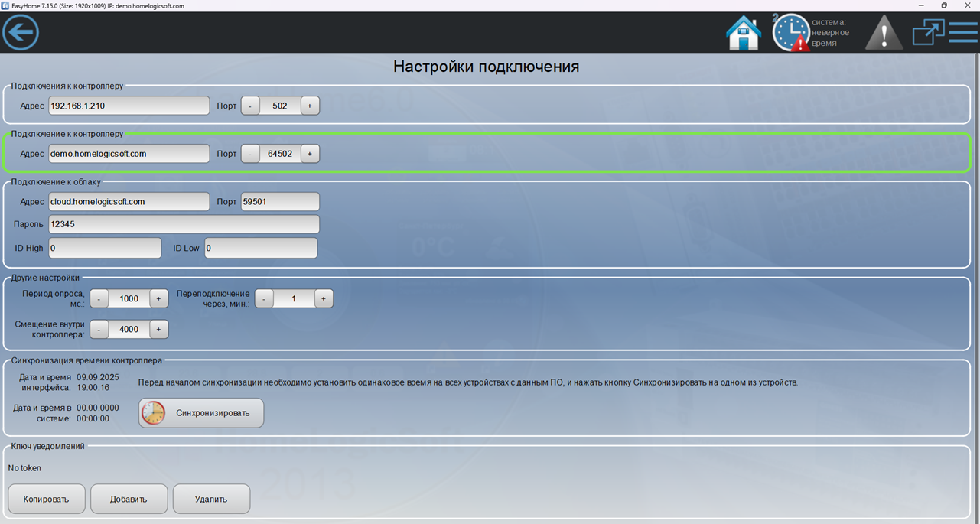This screenshot has height=524, width=980.
Task: Decrease port 64502 with the minus button
Action: [250, 154]
